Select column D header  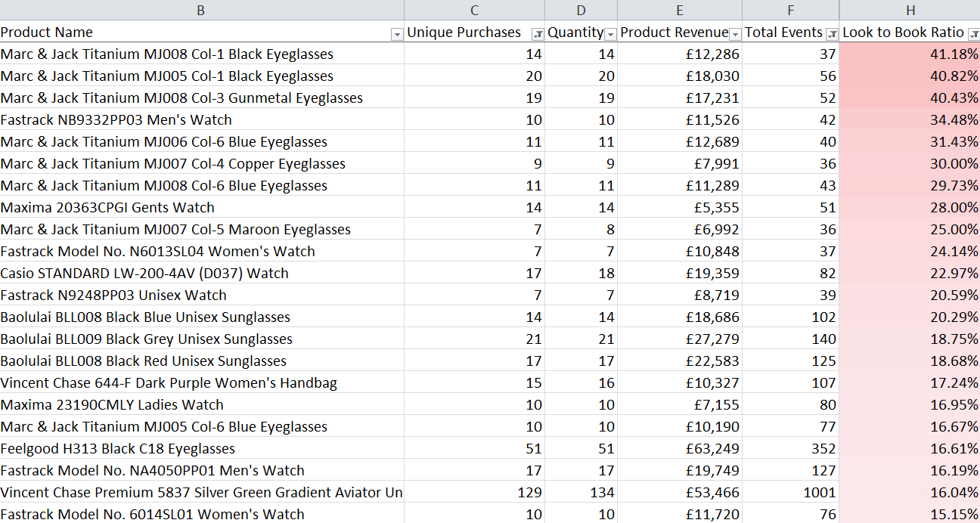581,10
